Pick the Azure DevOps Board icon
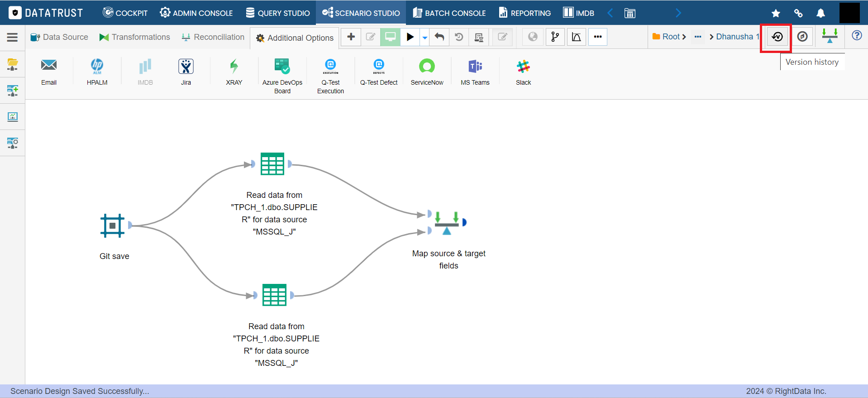Screen dimensions: 868x398 click(x=282, y=76)
